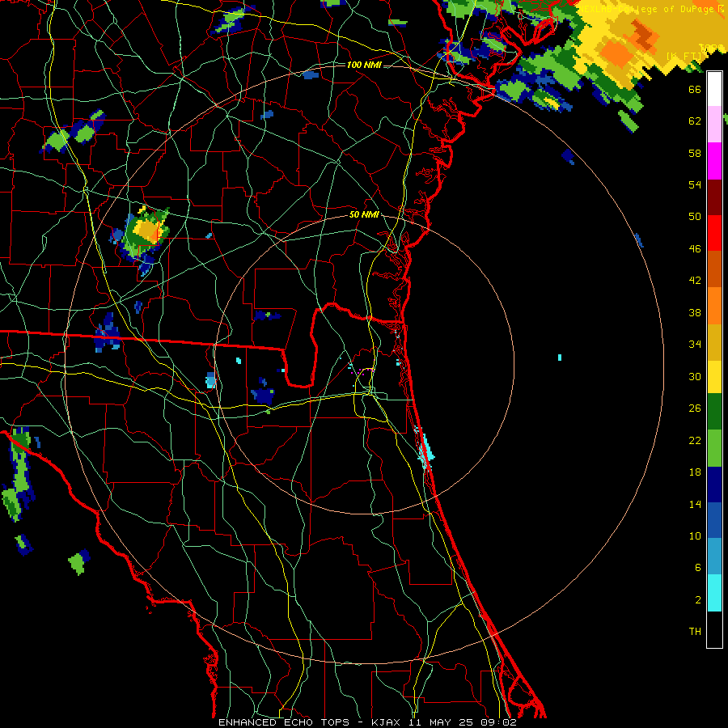728x728 pixels.
Task: Click the 50 legend value
Action: pos(695,217)
